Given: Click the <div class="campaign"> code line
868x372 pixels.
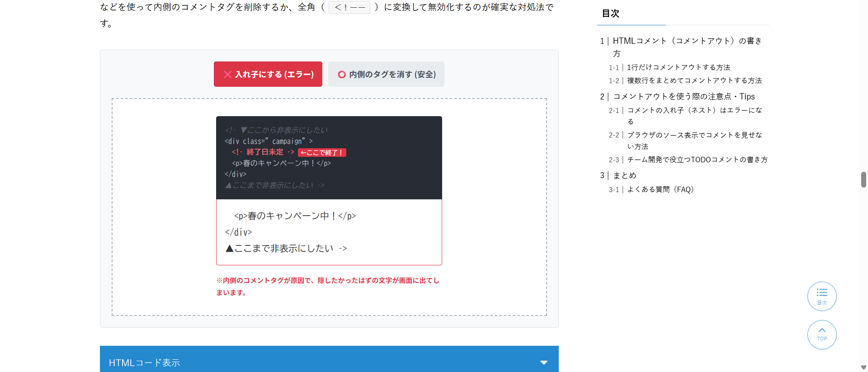Looking at the screenshot, I should coord(269,141).
